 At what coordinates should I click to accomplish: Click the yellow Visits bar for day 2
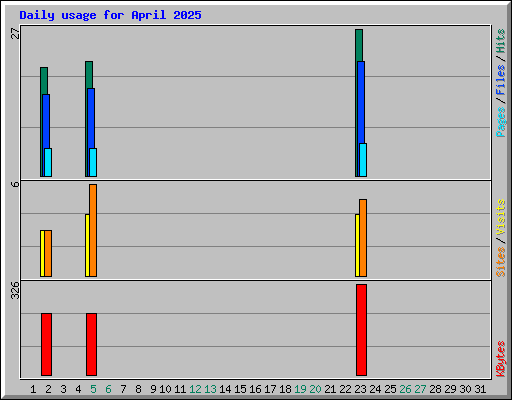[x=42, y=253]
